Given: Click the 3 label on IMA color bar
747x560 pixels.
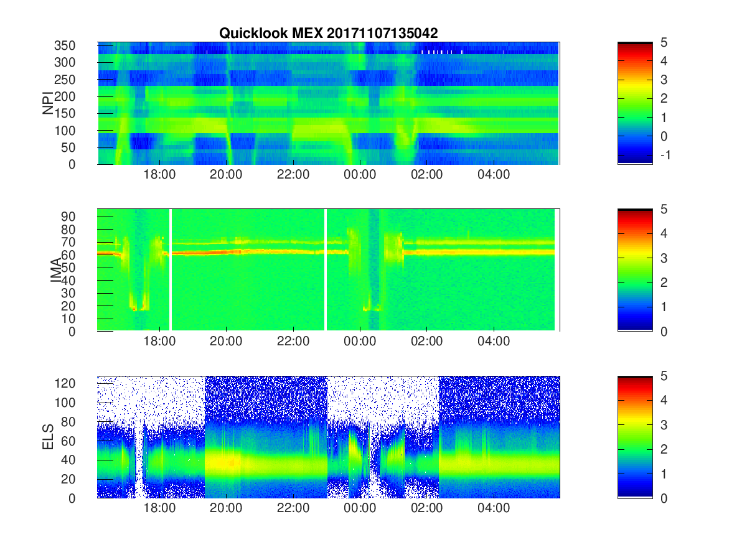Looking at the screenshot, I should 664,258.
